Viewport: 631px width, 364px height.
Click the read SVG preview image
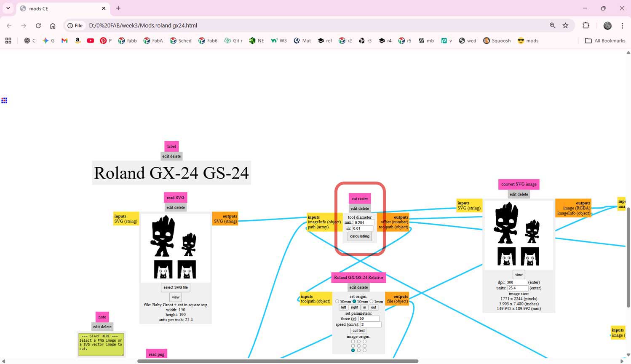click(175, 248)
